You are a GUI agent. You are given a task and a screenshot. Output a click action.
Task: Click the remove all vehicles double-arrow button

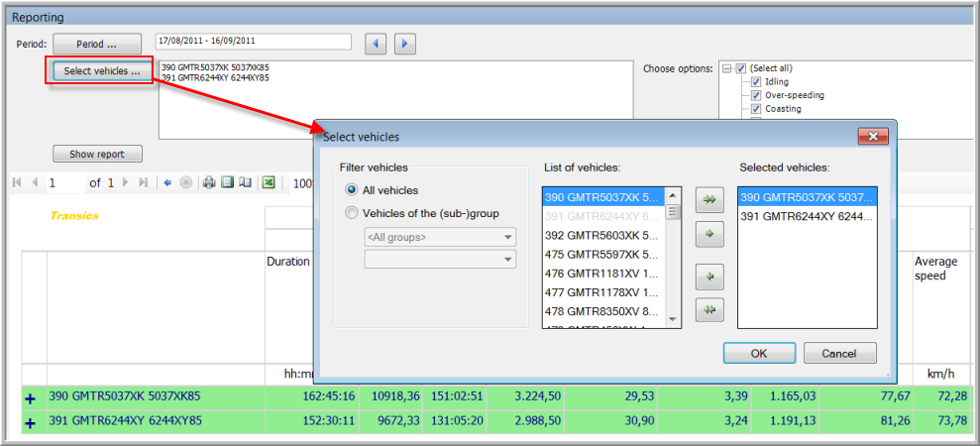(x=710, y=310)
